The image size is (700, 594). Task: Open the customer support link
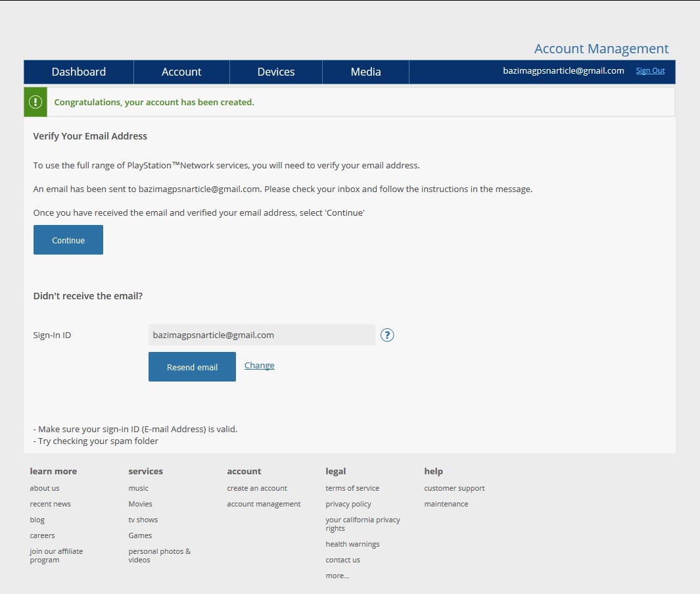454,488
